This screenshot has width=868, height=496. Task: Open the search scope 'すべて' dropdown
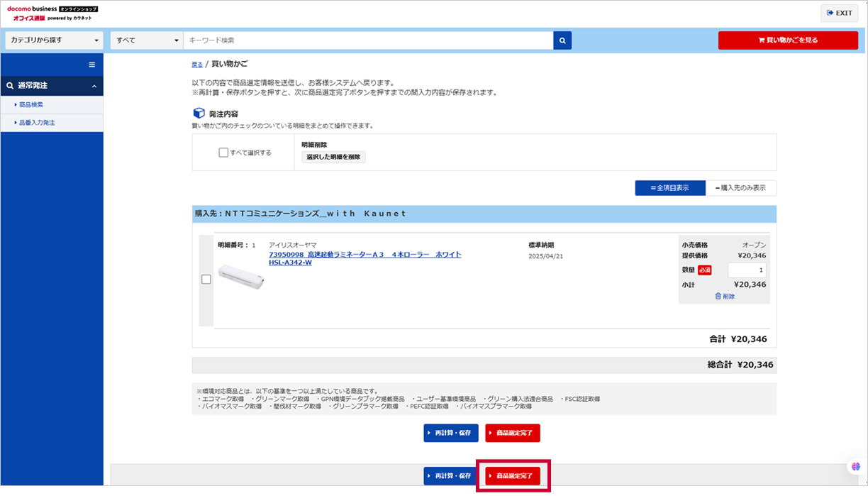point(147,40)
